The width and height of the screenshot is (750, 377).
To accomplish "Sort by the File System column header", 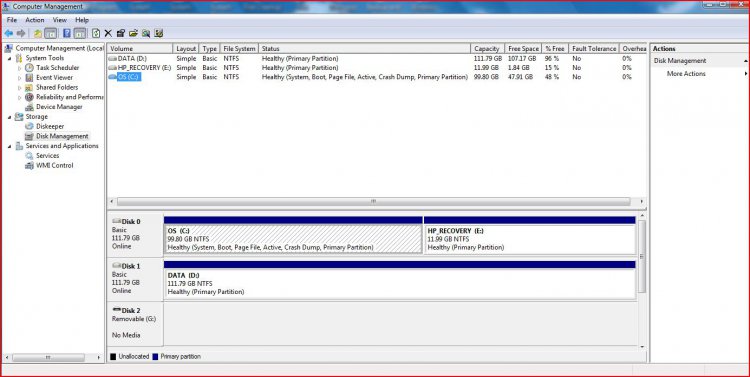I will (239, 49).
